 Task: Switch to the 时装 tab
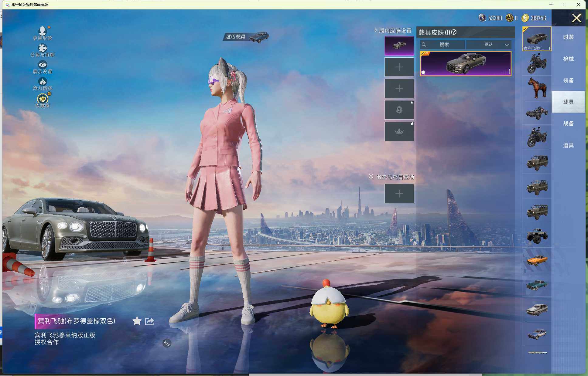pyautogui.click(x=568, y=37)
